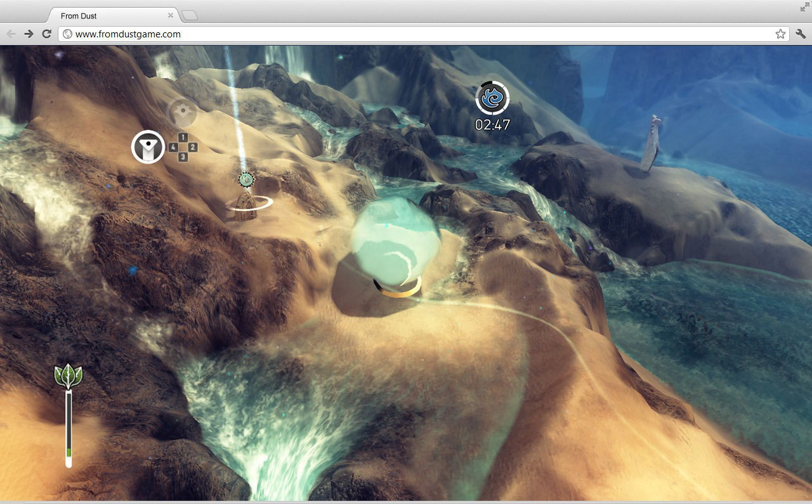Bookmark the page with the star icon

point(780,34)
